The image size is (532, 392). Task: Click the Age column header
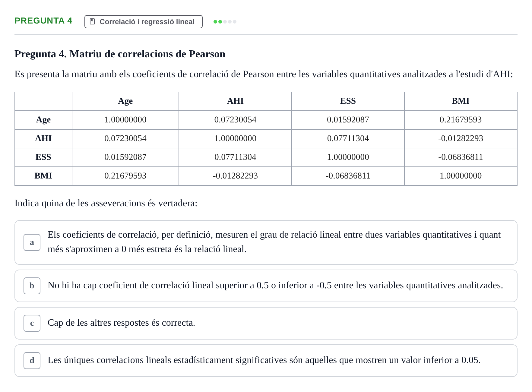pyautogui.click(x=125, y=101)
